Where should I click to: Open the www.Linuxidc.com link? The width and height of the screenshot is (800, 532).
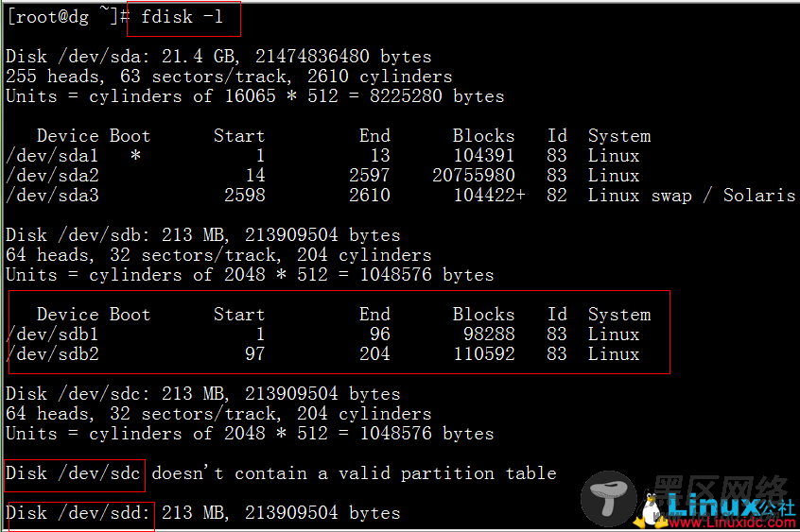(x=728, y=523)
